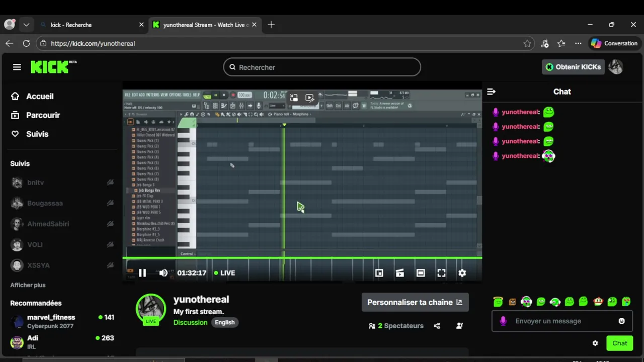Open Suivis with the heart icon
Viewport: 644px width, 362px height.
pyautogui.click(x=31, y=134)
